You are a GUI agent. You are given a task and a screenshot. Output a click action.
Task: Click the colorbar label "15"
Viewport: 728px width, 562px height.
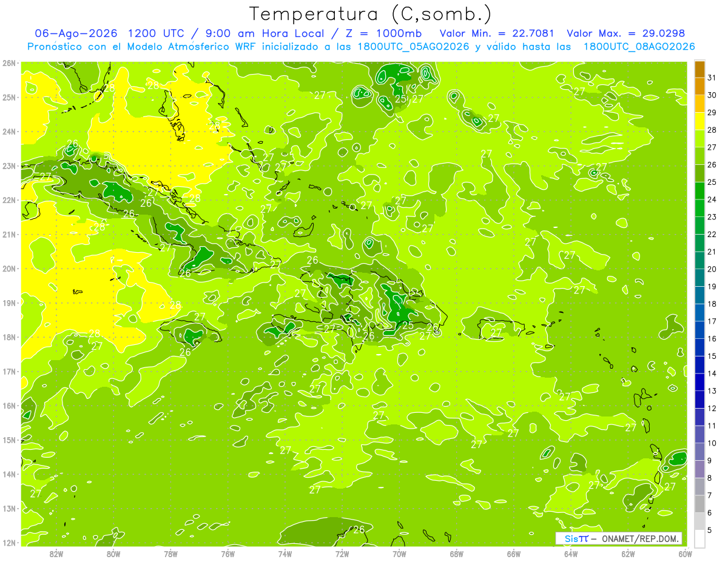[x=712, y=356]
